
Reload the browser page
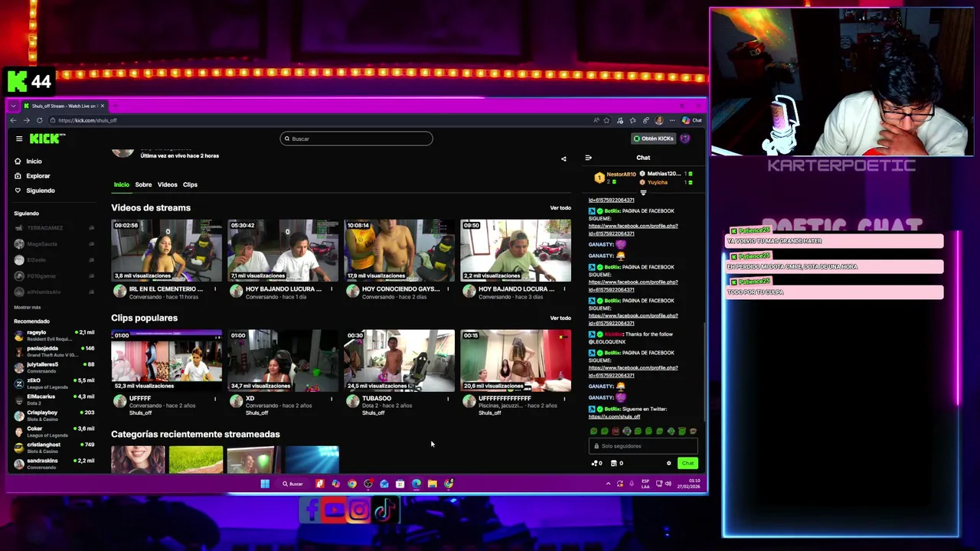pos(39,120)
